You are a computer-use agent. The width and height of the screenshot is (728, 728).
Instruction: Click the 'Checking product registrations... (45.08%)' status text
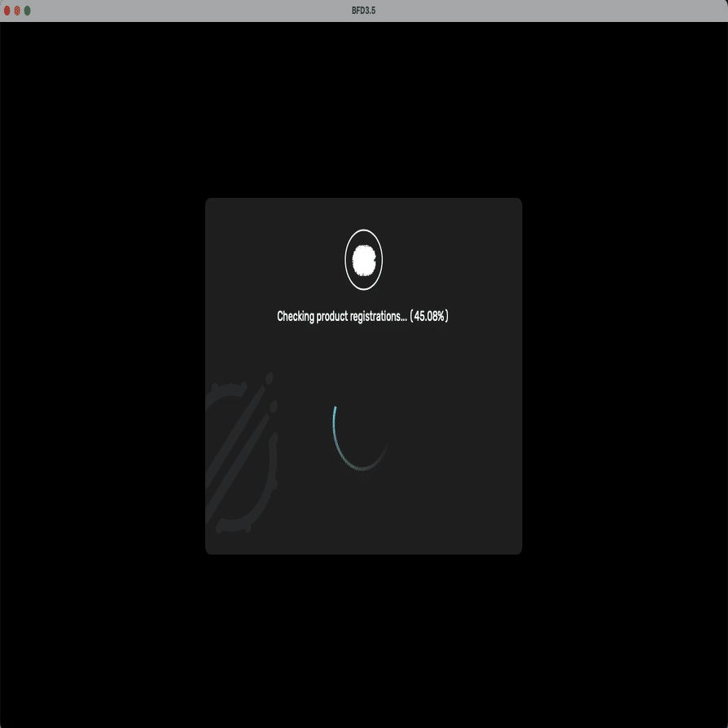click(362, 316)
